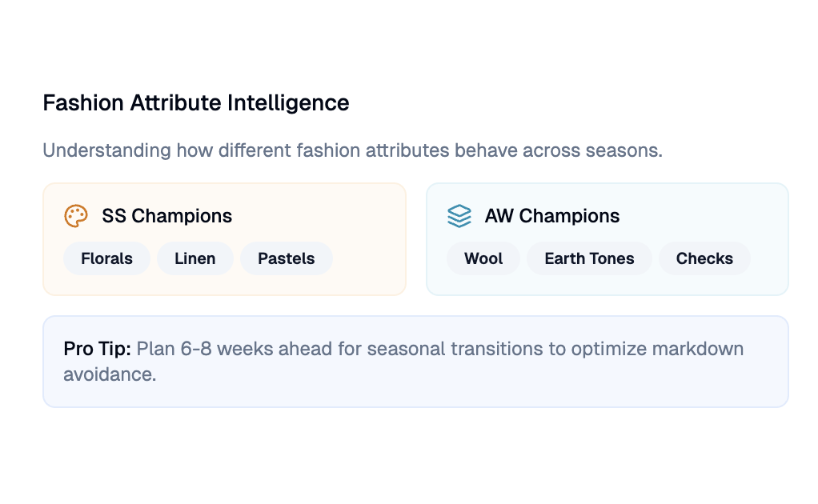Select the Florals tag

106,258
